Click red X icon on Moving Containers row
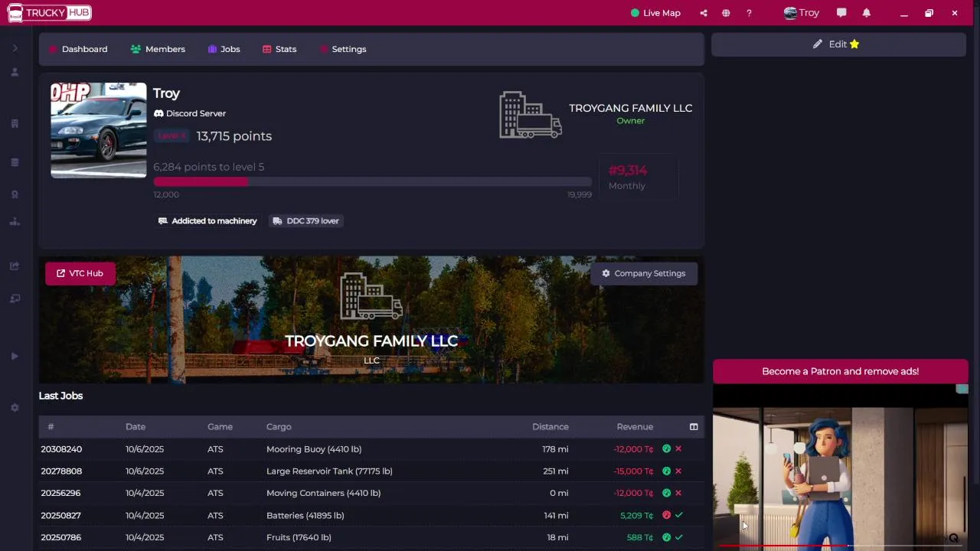Image resolution: width=980 pixels, height=551 pixels. coord(678,493)
